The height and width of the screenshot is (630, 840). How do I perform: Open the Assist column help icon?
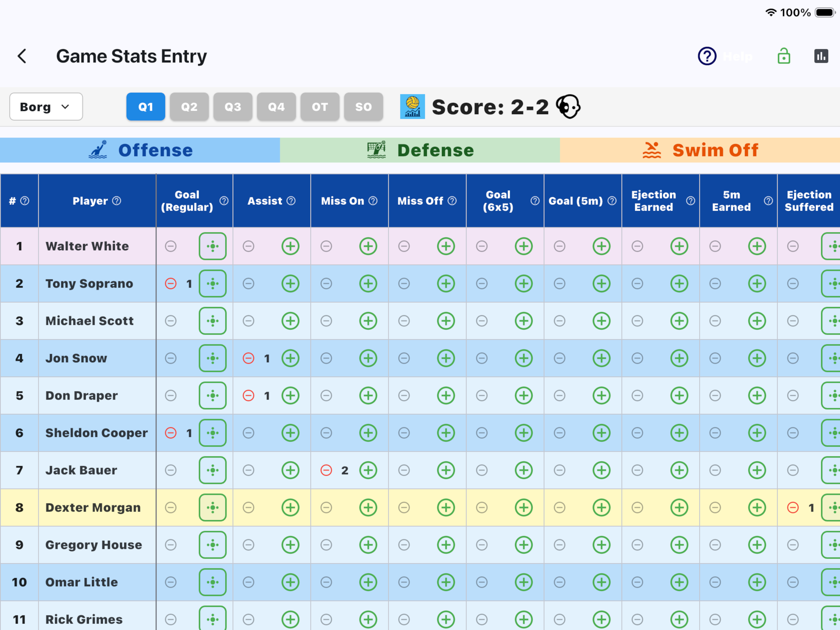291,201
